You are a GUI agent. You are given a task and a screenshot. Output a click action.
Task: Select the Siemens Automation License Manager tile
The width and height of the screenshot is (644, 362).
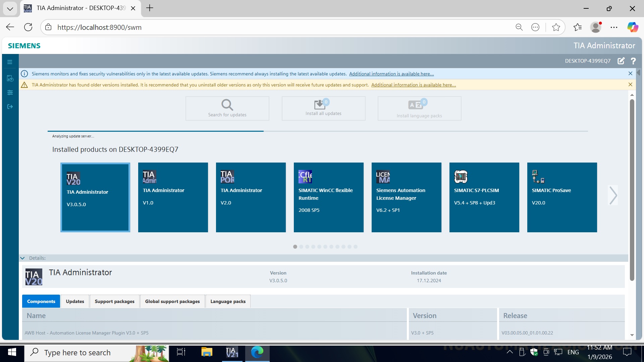coord(407,197)
